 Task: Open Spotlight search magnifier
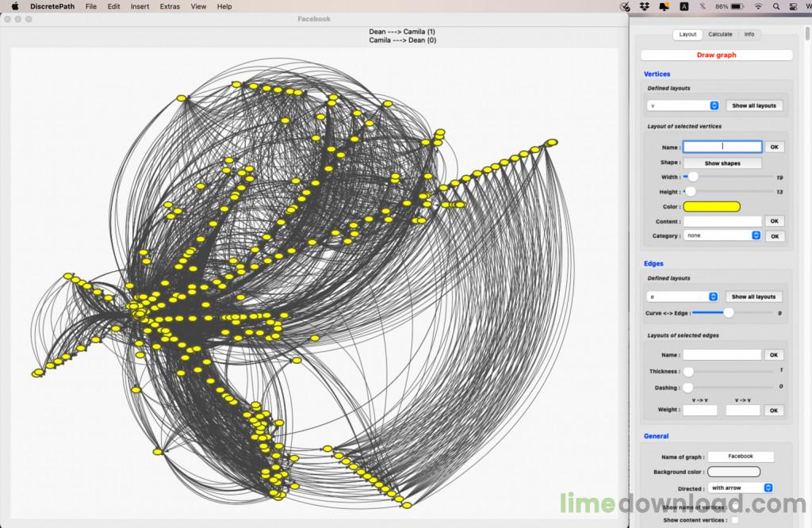coord(776,6)
